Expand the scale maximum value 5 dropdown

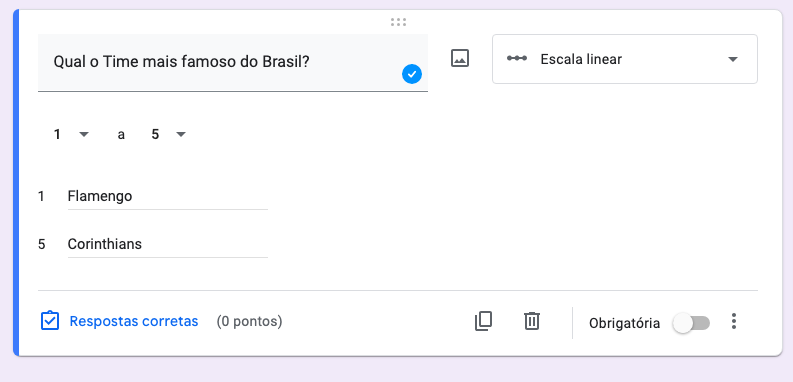point(168,135)
